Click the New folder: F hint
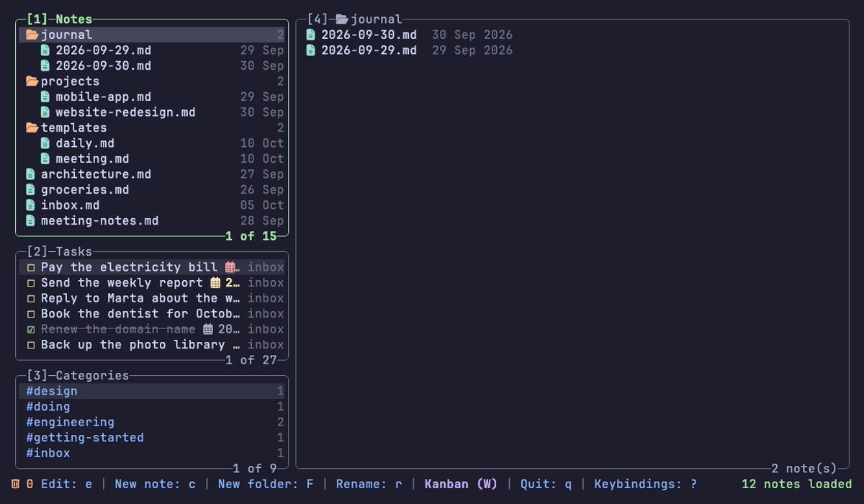The width and height of the screenshot is (864, 504). pyautogui.click(x=266, y=484)
